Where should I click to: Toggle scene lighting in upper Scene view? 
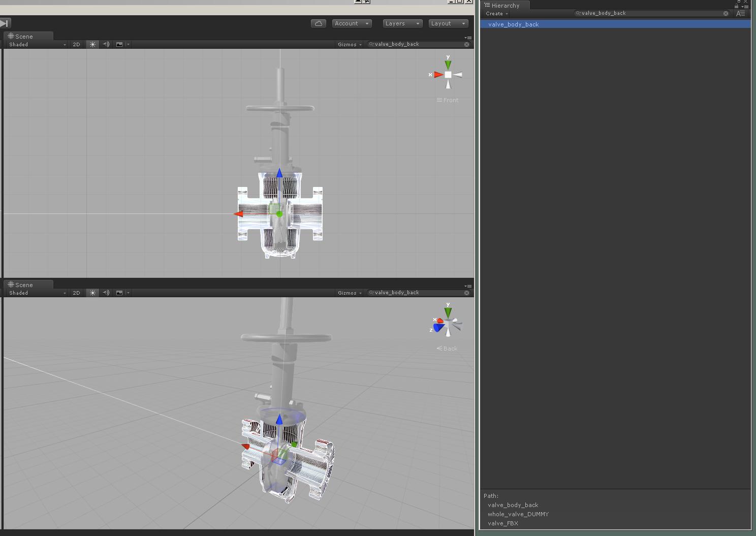[x=92, y=45]
